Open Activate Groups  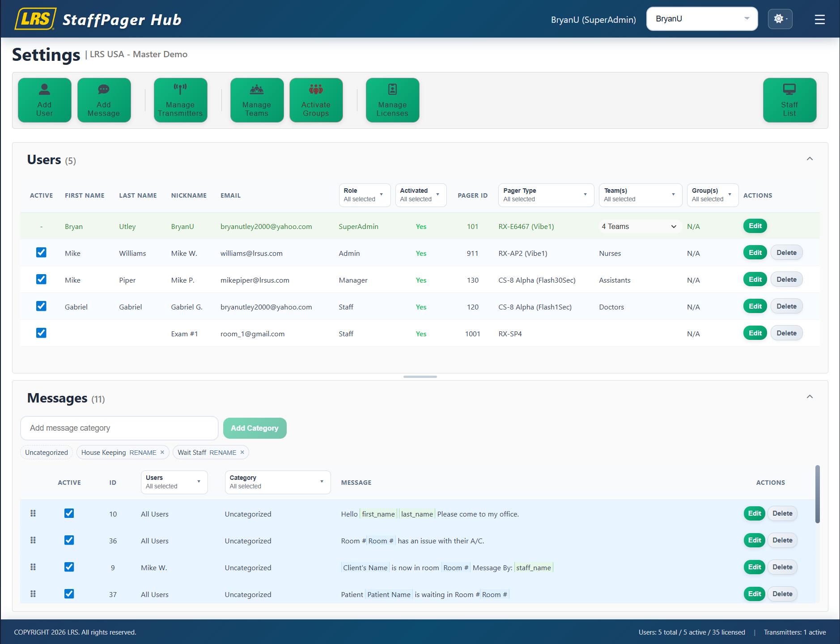(316, 100)
